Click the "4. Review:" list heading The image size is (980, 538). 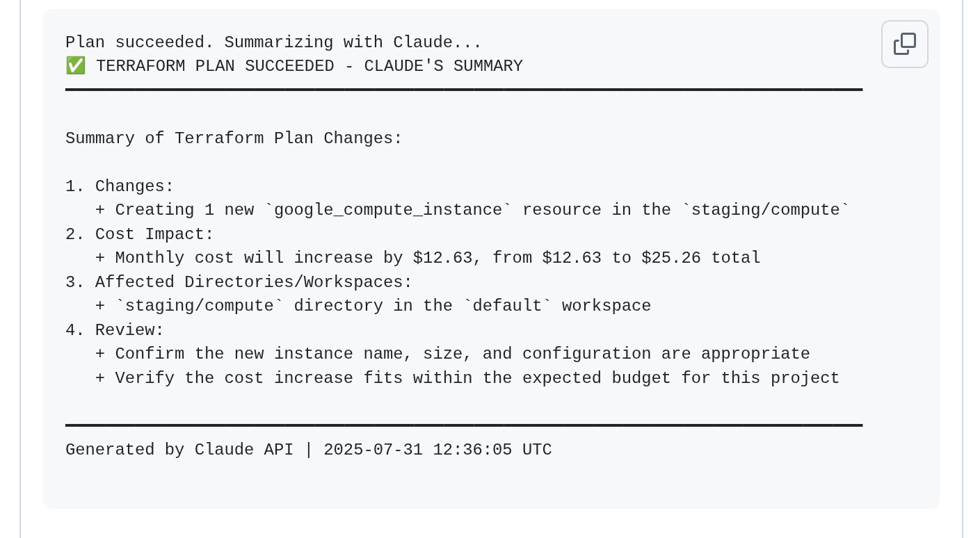coord(115,330)
